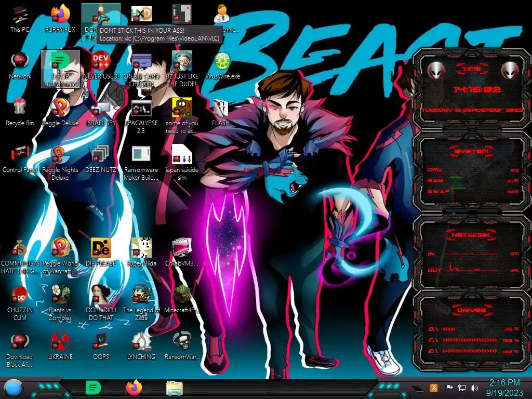
Task: Click the NETWORK widget header
Action: coord(472,235)
